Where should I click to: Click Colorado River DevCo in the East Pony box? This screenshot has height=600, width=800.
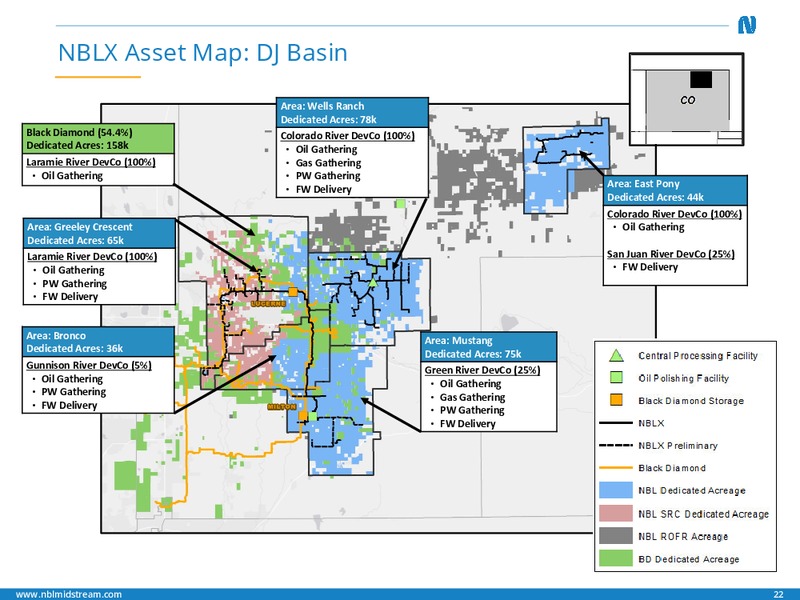674,214
